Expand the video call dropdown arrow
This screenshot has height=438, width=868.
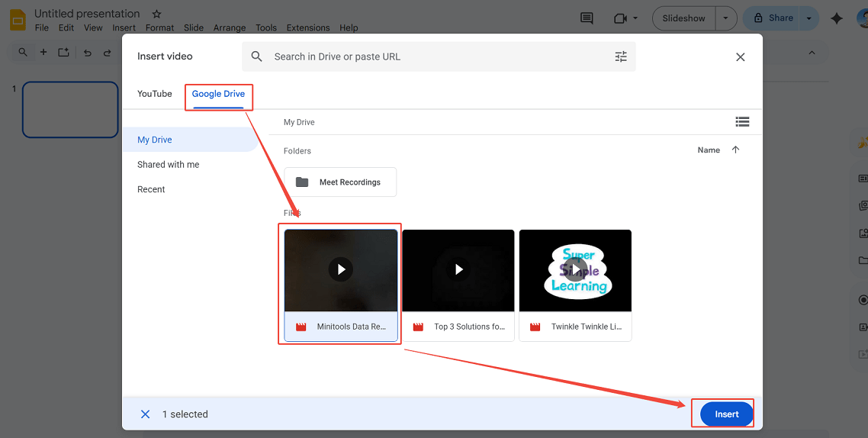click(635, 18)
